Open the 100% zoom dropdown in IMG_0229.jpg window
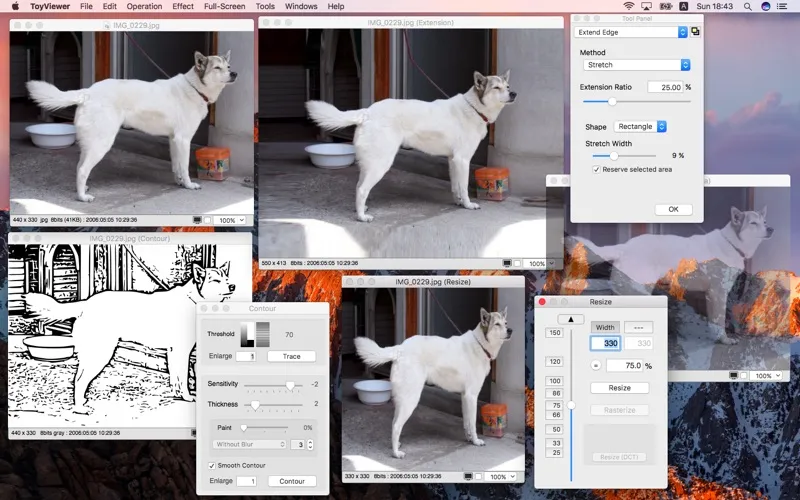 [230, 220]
